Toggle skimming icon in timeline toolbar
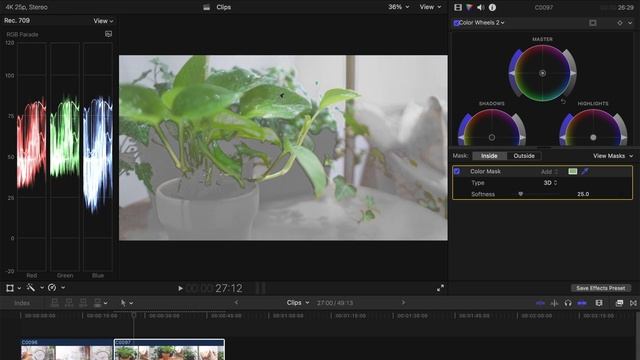This screenshot has height=360, width=640. (540, 303)
